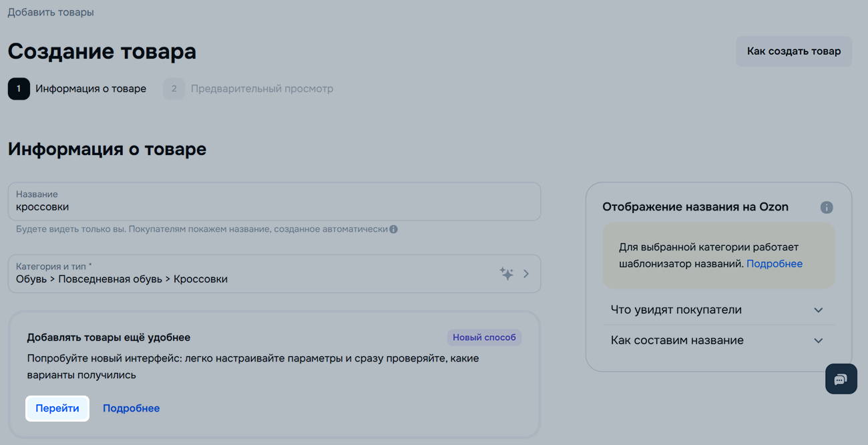Click the sparkle AI suggestion icon in category field
The width and height of the screenshot is (868, 445).
pyautogui.click(x=507, y=273)
